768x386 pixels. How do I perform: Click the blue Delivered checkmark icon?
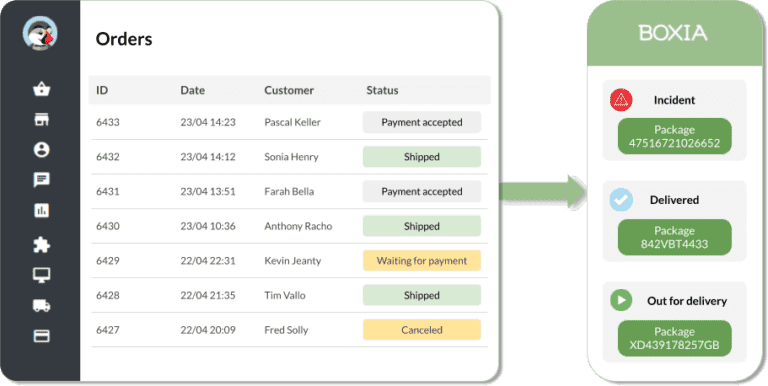click(x=621, y=200)
